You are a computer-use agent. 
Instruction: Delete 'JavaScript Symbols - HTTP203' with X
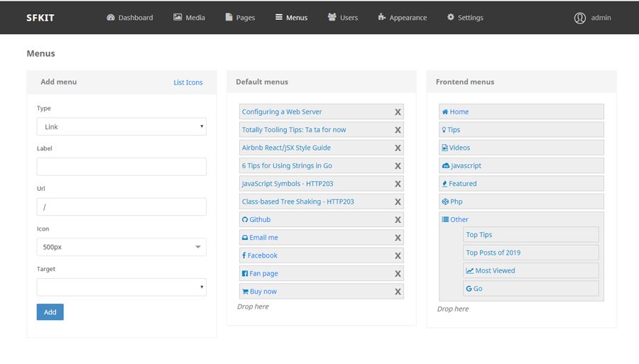[398, 184]
